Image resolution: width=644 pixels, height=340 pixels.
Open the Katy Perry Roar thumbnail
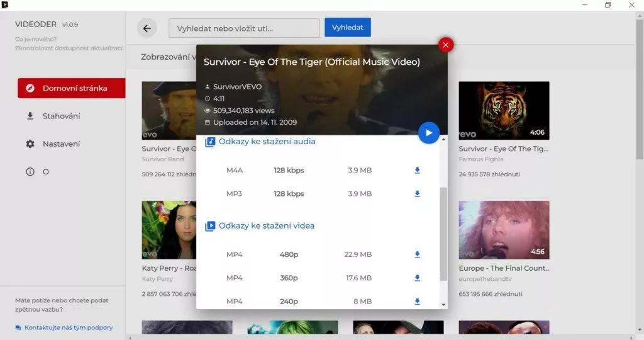[x=169, y=230]
